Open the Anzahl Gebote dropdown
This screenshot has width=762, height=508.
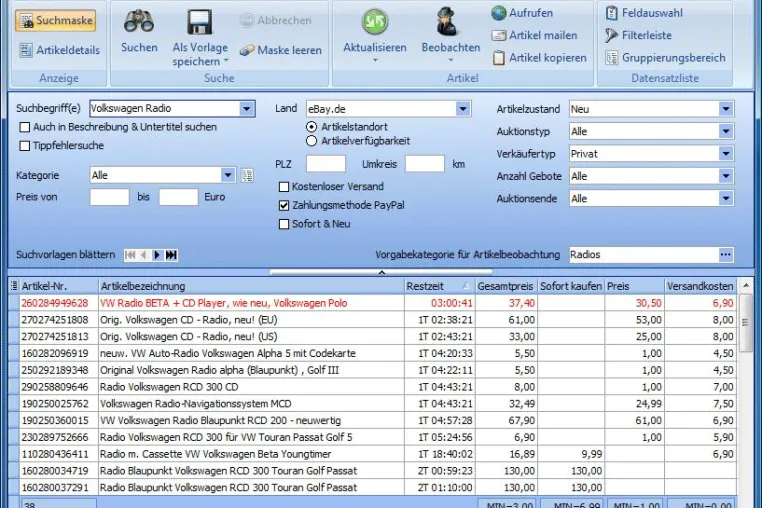(726, 176)
